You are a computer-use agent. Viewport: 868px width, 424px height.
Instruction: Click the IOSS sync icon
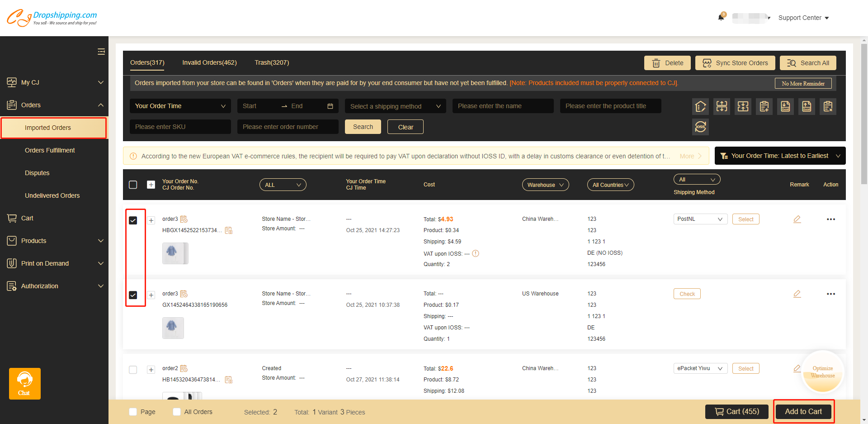coord(700,127)
